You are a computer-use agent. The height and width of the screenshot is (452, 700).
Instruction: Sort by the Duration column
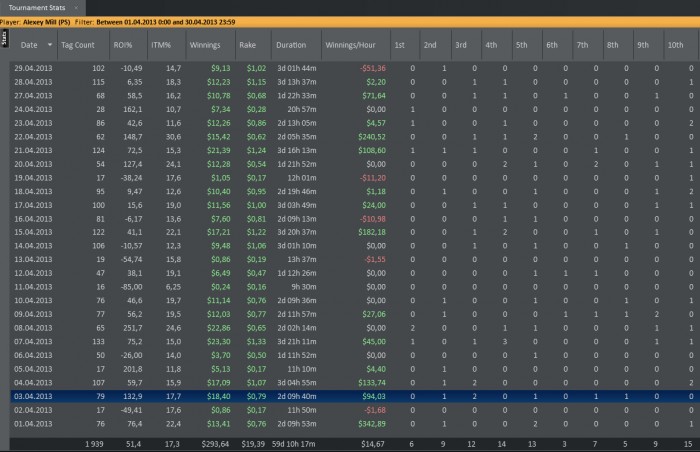(291, 45)
